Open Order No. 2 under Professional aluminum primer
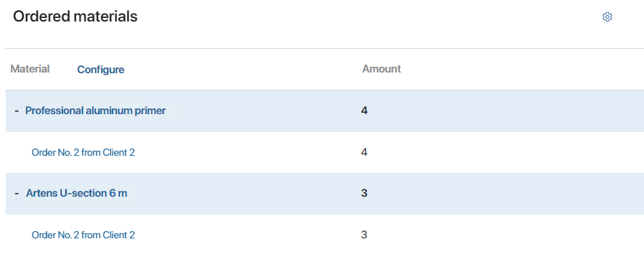 click(83, 152)
